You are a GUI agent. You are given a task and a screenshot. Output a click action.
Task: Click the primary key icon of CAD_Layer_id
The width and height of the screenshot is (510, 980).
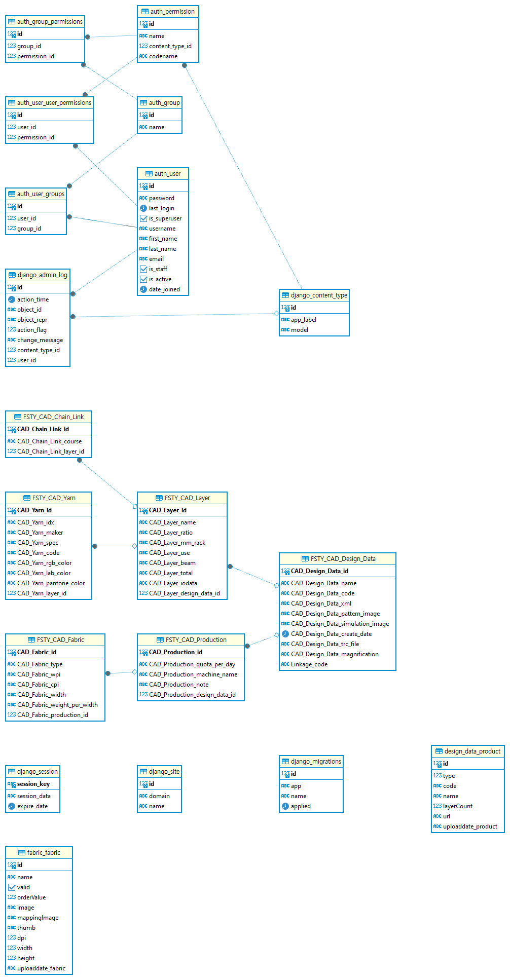pyautogui.click(x=143, y=510)
